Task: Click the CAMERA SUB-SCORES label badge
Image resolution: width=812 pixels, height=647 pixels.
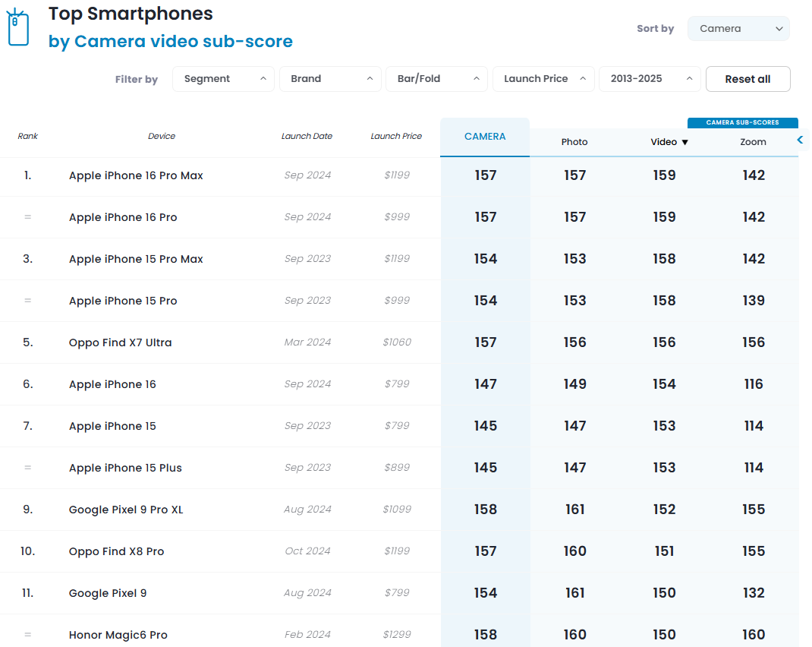Action: coord(743,122)
